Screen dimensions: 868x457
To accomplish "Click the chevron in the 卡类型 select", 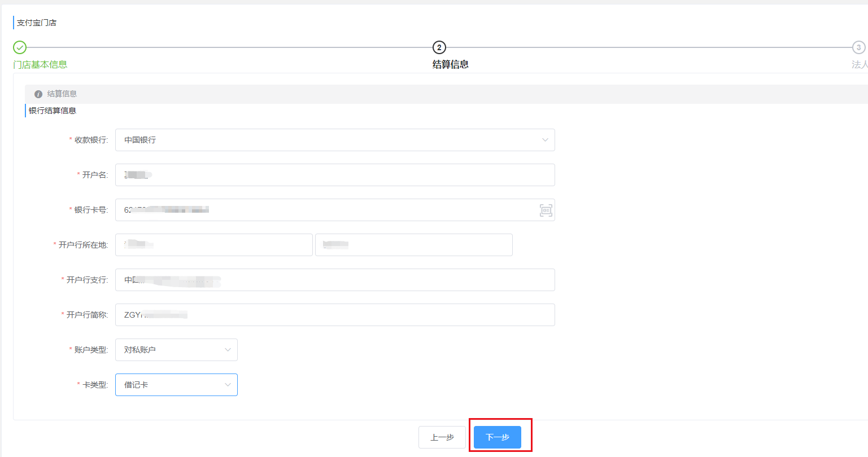I will (228, 385).
